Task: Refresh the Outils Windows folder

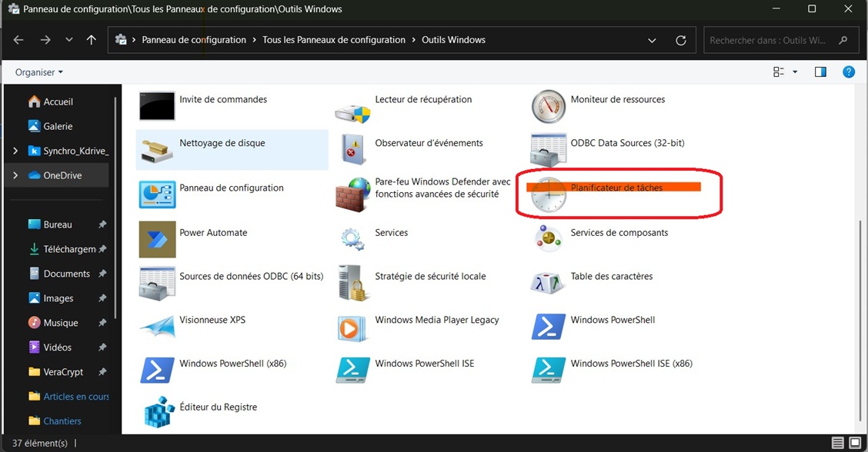Action: [681, 41]
